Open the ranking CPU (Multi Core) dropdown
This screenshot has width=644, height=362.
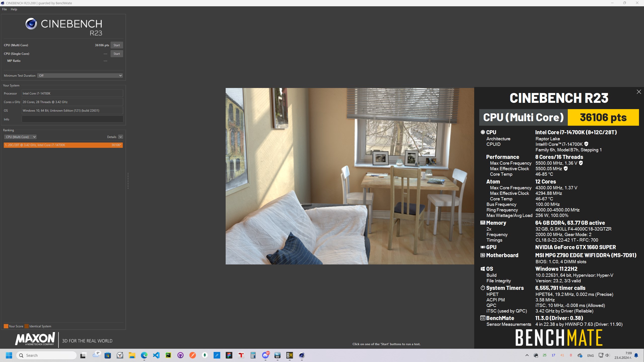(20, 137)
